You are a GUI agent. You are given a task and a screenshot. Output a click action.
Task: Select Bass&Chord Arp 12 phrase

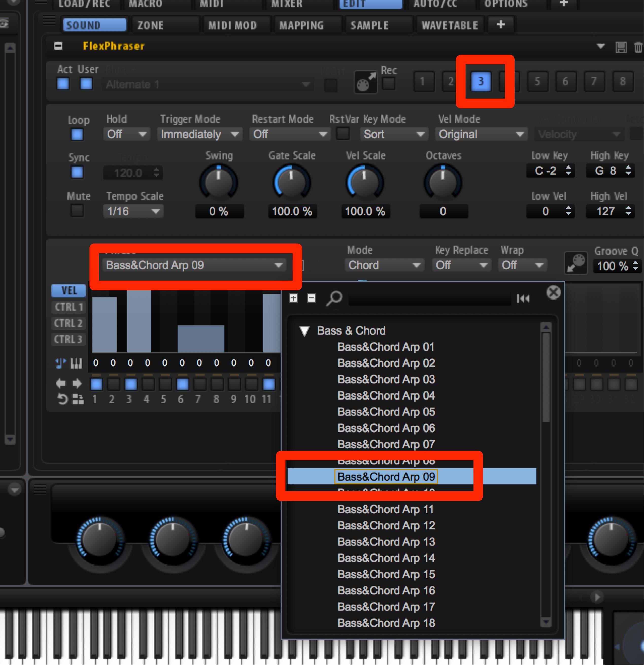point(386,525)
